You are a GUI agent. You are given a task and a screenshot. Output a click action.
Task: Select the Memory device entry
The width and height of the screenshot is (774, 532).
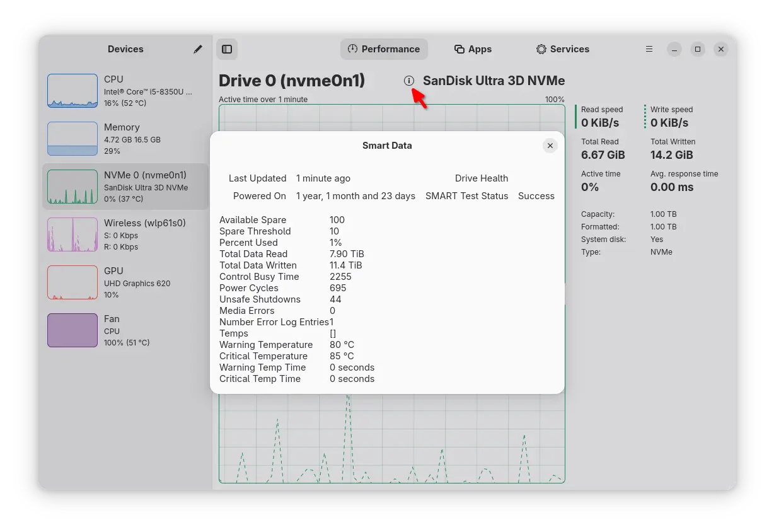point(125,139)
